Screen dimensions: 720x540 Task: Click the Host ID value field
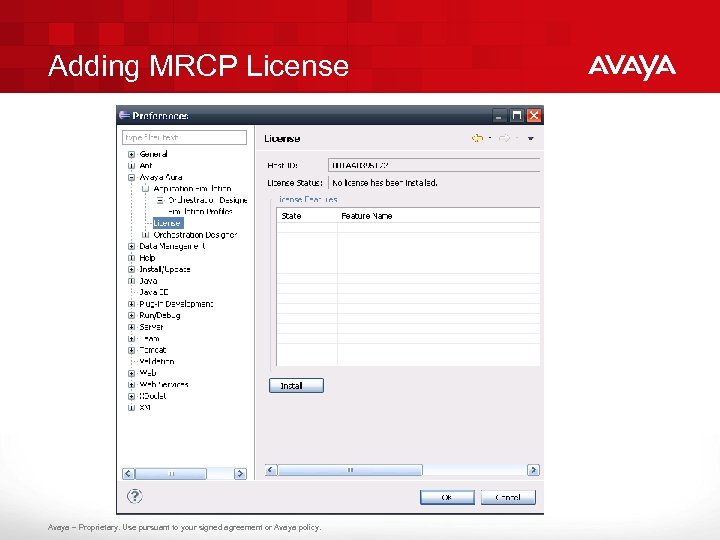tap(434, 165)
